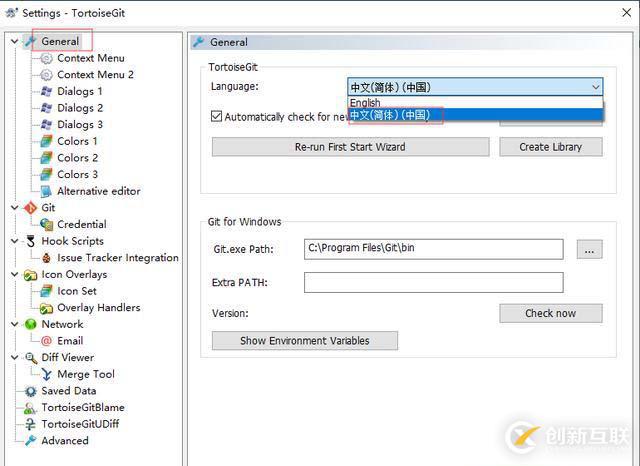640x466 pixels.
Task: Collapse the General tree node
Action: (15, 41)
